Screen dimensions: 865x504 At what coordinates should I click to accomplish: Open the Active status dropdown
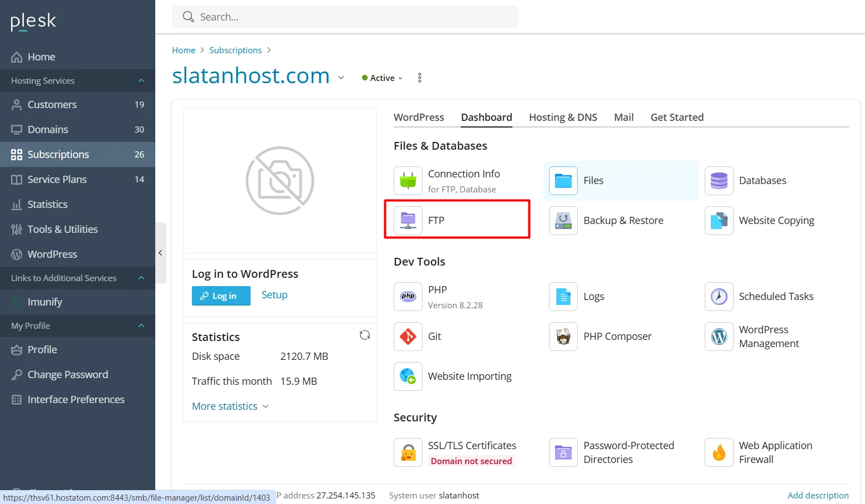click(x=383, y=78)
